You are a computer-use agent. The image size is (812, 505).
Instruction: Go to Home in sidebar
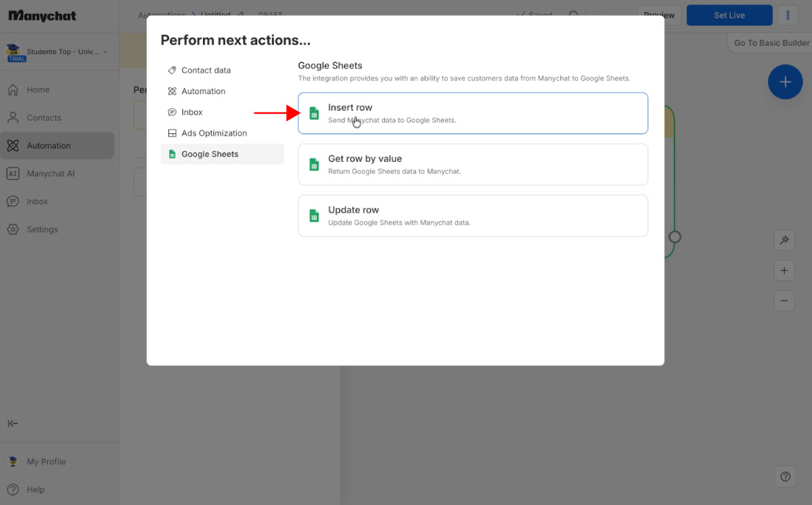click(x=58, y=90)
